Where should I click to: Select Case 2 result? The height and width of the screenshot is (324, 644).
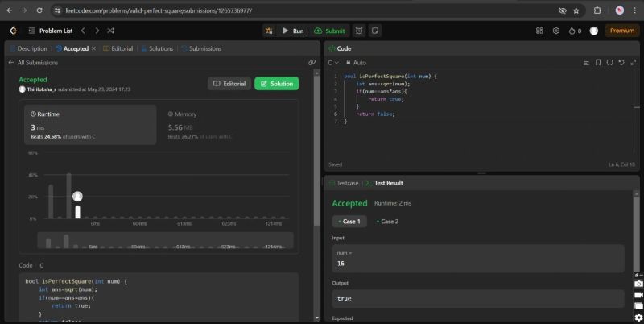click(387, 222)
